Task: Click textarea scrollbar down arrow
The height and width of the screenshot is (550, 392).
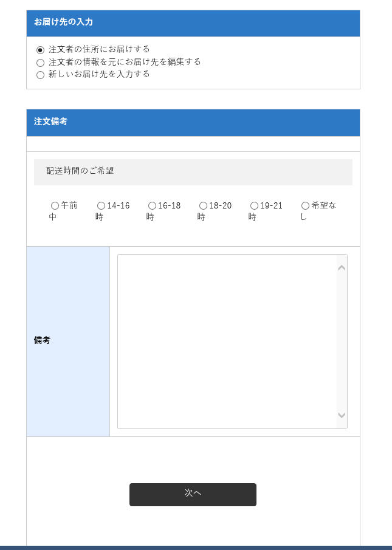Action: pos(342,415)
